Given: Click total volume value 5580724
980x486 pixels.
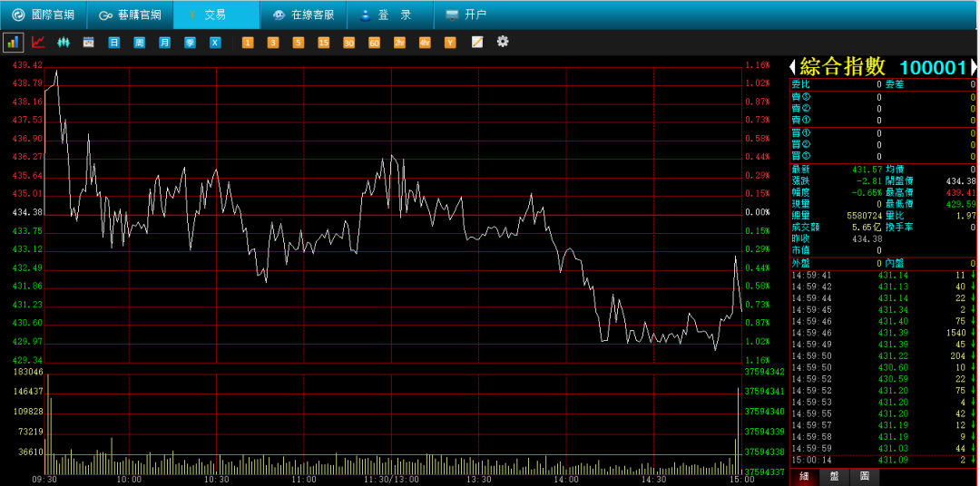Looking at the screenshot, I should 865,216.
